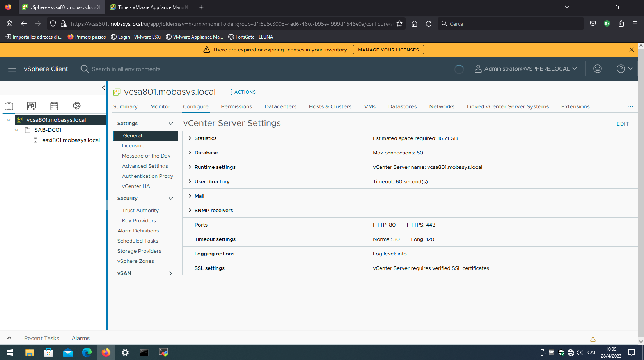Image resolution: width=644 pixels, height=360 pixels.
Task: Open Firefox extensions puzzle icon
Action: [x=621, y=24]
